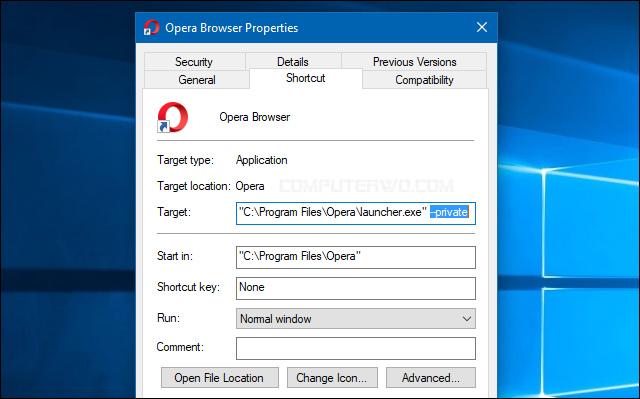Expand the Run dropdown showing Normal window
Screen dimensions: 640x399
[356, 319]
